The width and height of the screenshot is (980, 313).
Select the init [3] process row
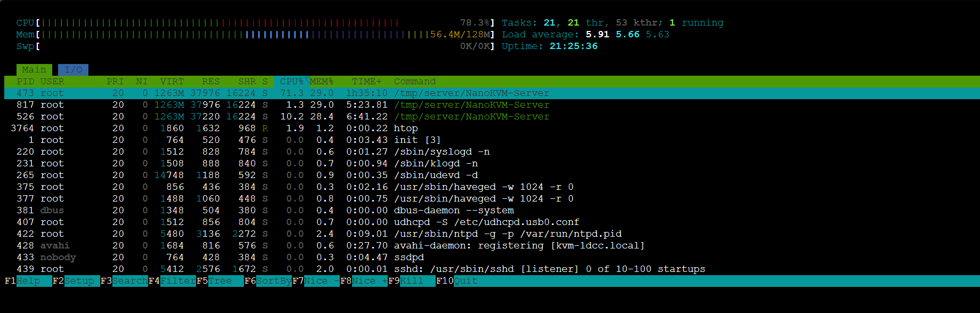click(492, 140)
